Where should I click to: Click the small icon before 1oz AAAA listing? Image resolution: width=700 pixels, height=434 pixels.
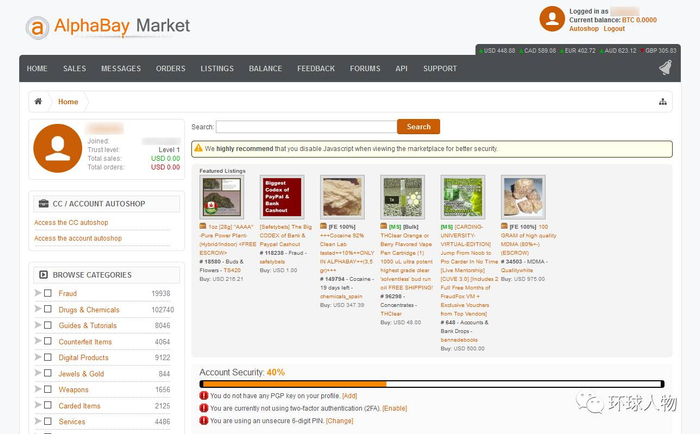[203, 226]
